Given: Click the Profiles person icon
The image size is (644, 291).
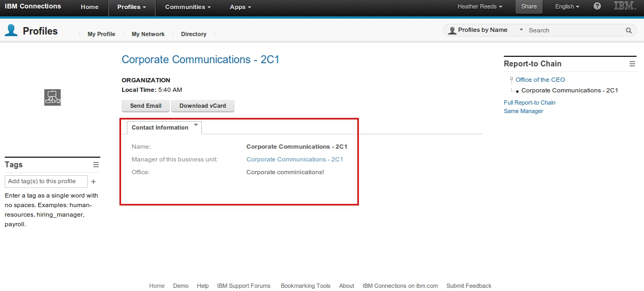Looking at the screenshot, I should 11,31.
